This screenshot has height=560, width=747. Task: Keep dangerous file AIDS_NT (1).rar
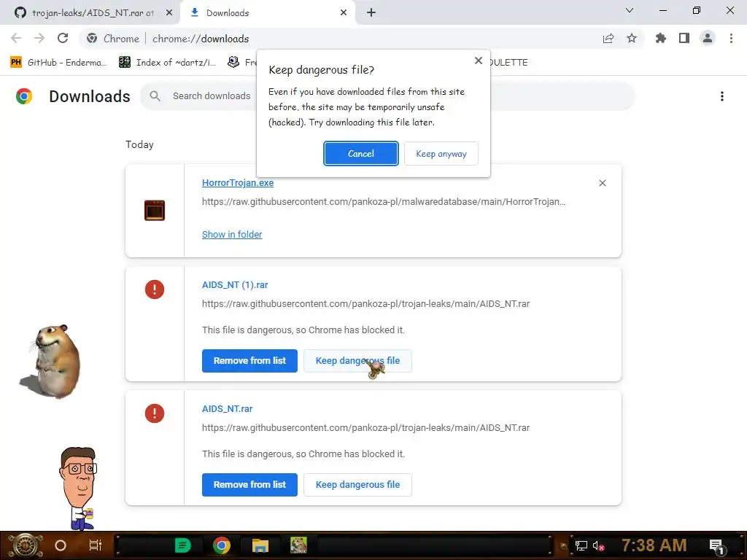point(357,360)
